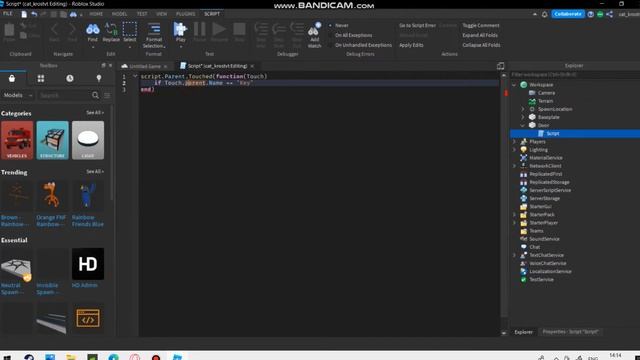Open the Replace tool in ribbon

[x=111, y=33]
